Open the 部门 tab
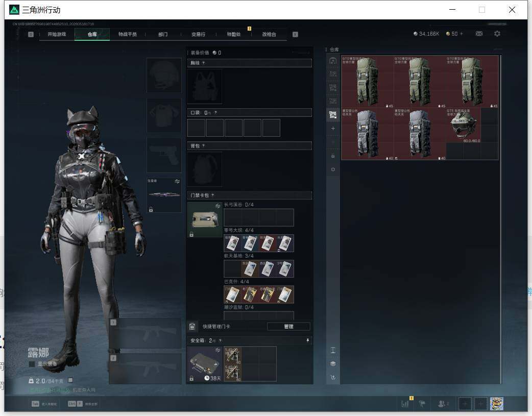Image resolution: width=532 pixels, height=416 pixels. tap(162, 34)
